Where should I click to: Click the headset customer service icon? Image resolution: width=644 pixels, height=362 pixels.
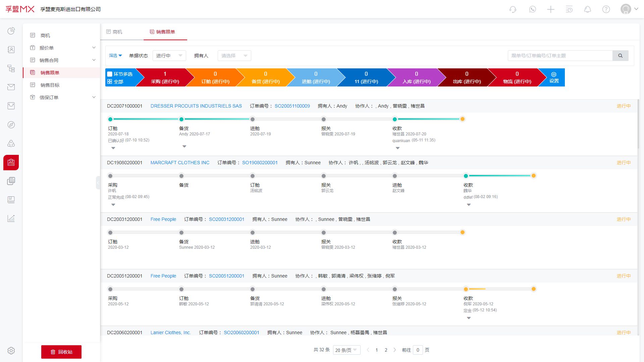click(513, 9)
